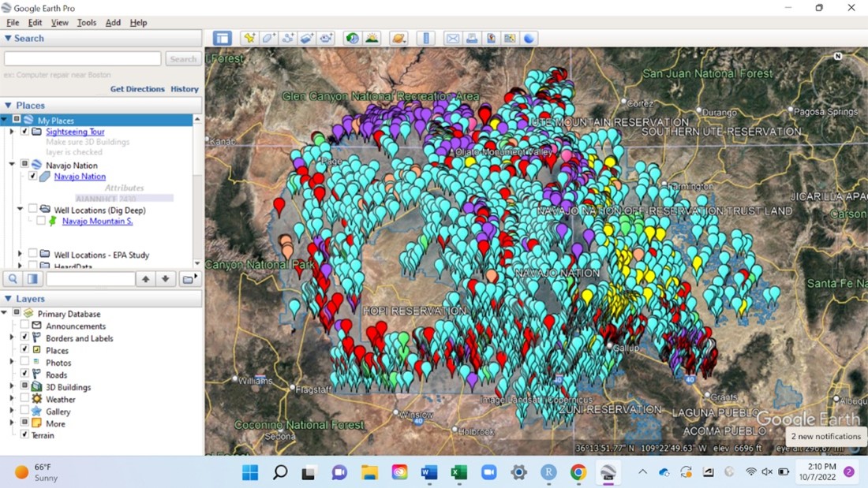
Task: Open the Historical Imagery clock tool
Action: (x=352, y=38)
